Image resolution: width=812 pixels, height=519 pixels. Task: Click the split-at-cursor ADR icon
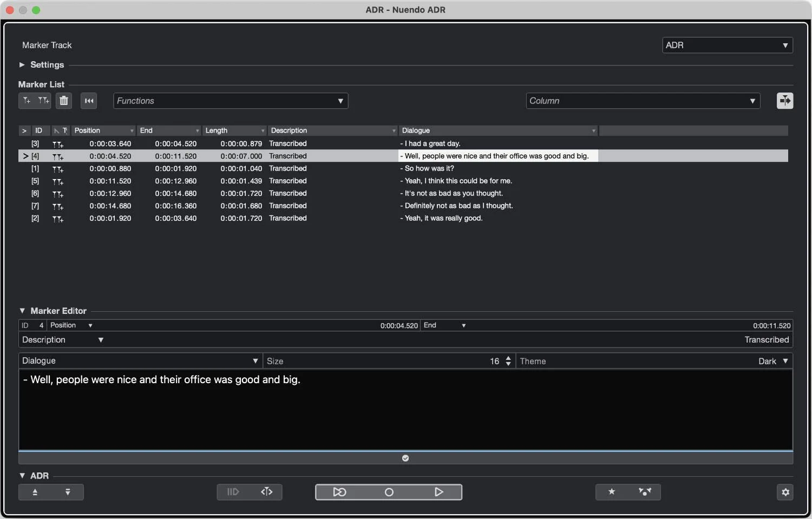point(267,492)
